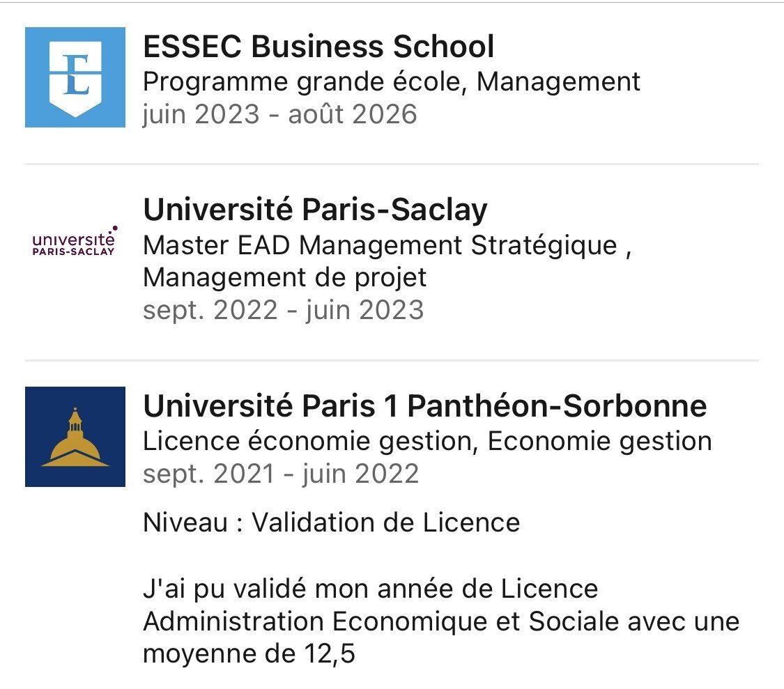Click the Licence économie gestion degree line
The height and width of the screenshot is (689, 784).
pyautogui.click(x=427, y=441)
